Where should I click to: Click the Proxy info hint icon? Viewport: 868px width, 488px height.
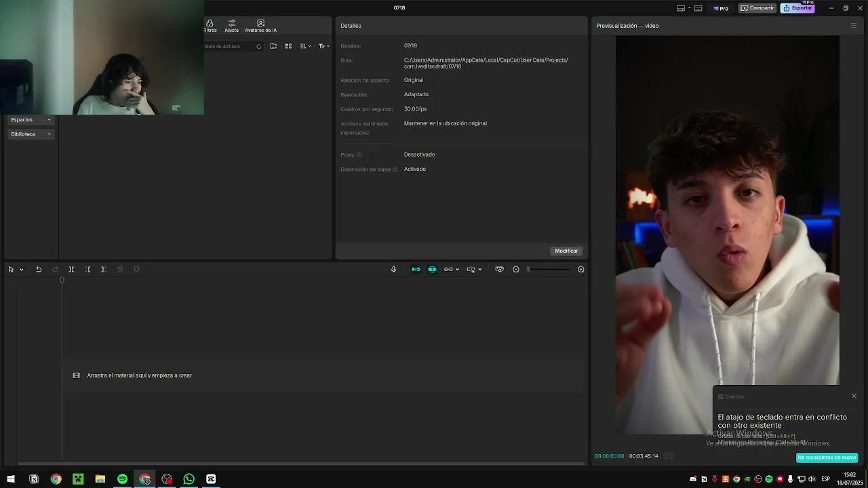click(359, 155)
